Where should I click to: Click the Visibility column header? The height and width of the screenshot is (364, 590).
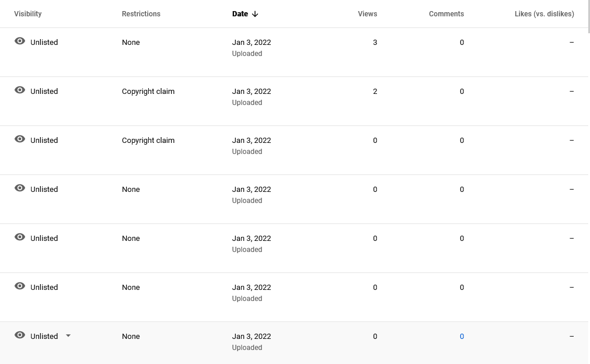28,14
